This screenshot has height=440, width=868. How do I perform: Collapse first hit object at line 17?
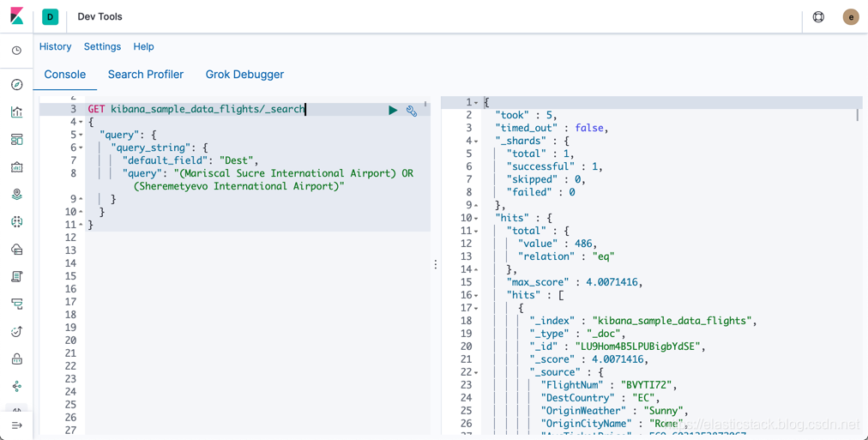[x=475, y=308]
